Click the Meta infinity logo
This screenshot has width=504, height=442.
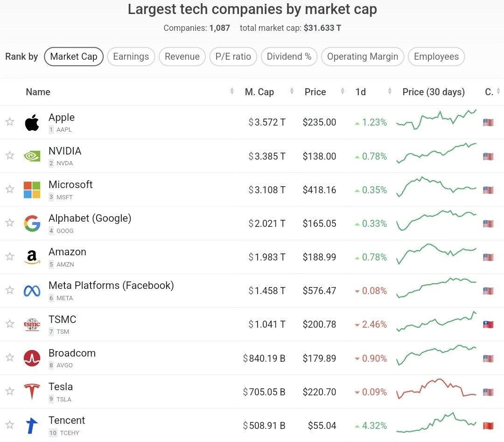coord(32,291)
